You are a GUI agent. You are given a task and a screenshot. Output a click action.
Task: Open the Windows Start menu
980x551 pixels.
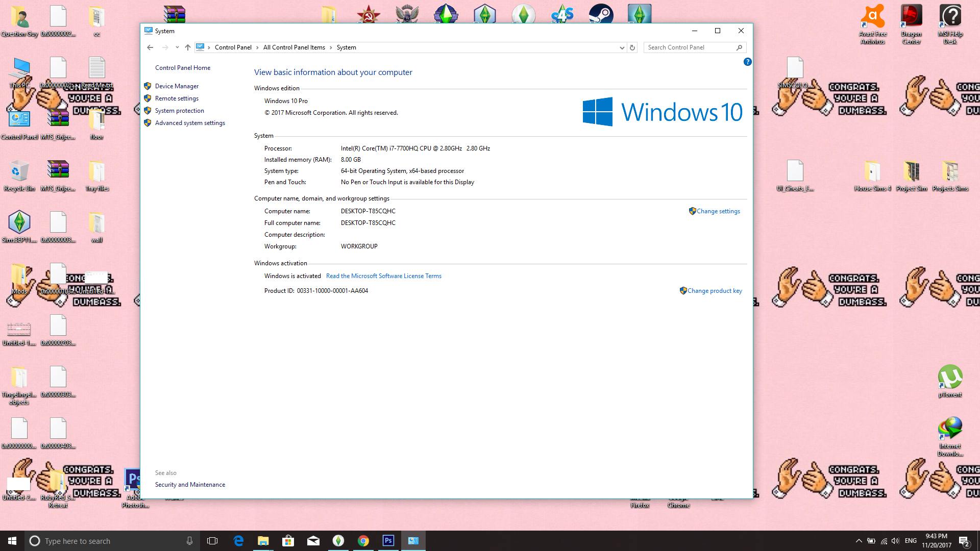click(12, 541)
